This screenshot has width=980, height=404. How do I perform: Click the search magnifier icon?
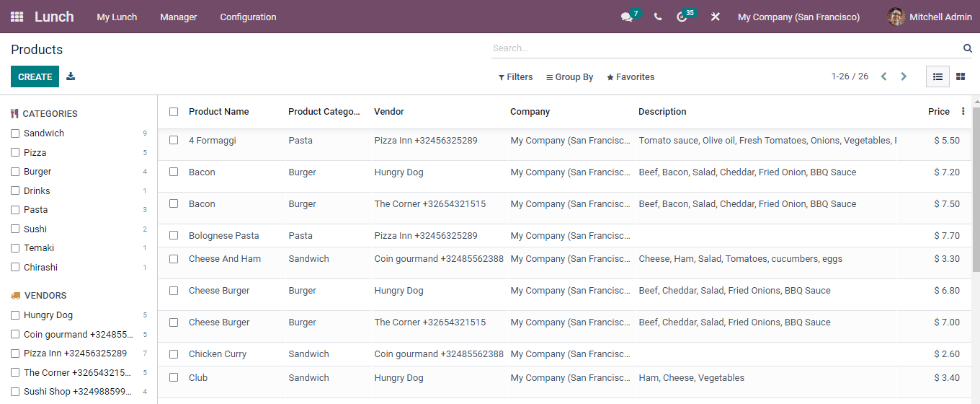967,48
